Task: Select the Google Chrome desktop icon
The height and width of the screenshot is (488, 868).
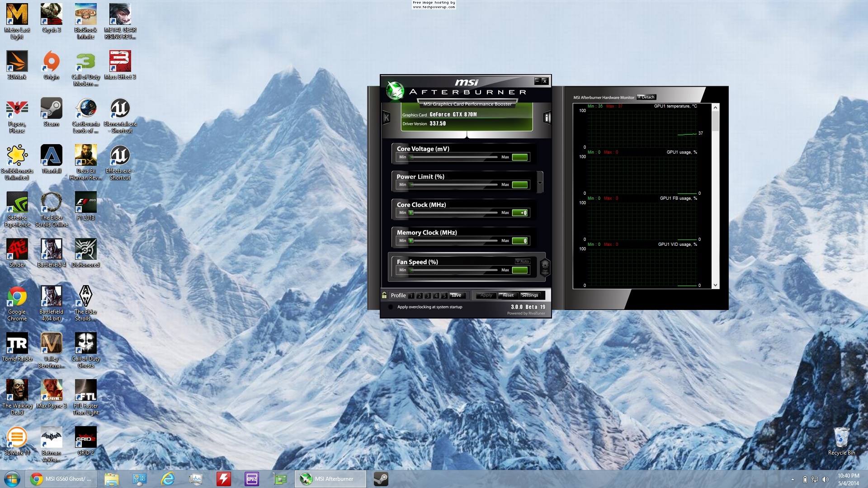Action: pos(17,303)
